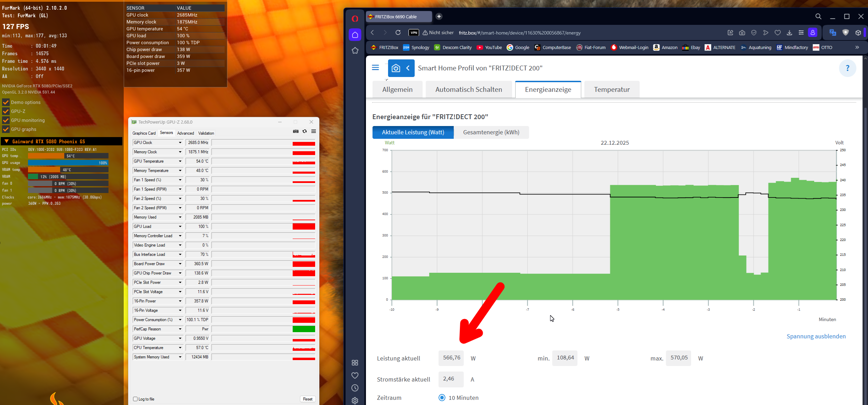
Task: Click the Gesamtenergie (kWh) button
Action: (491, 132)
